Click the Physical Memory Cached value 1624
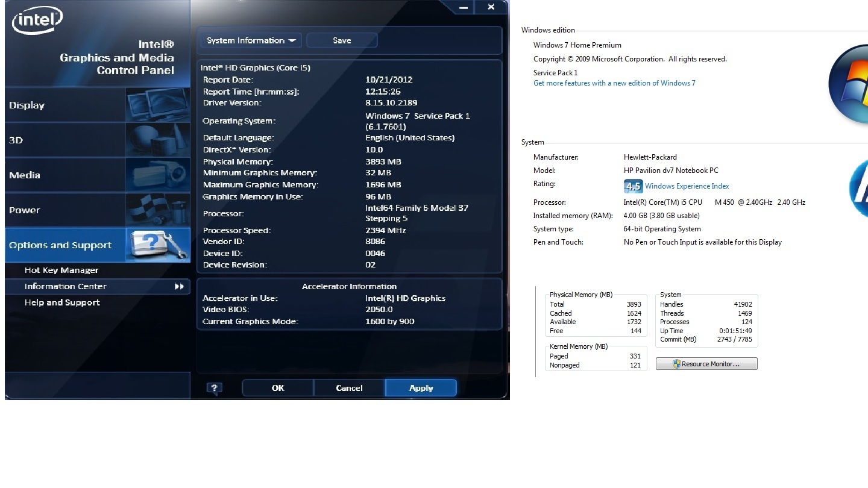868x488 pixels. coord(634,313)
